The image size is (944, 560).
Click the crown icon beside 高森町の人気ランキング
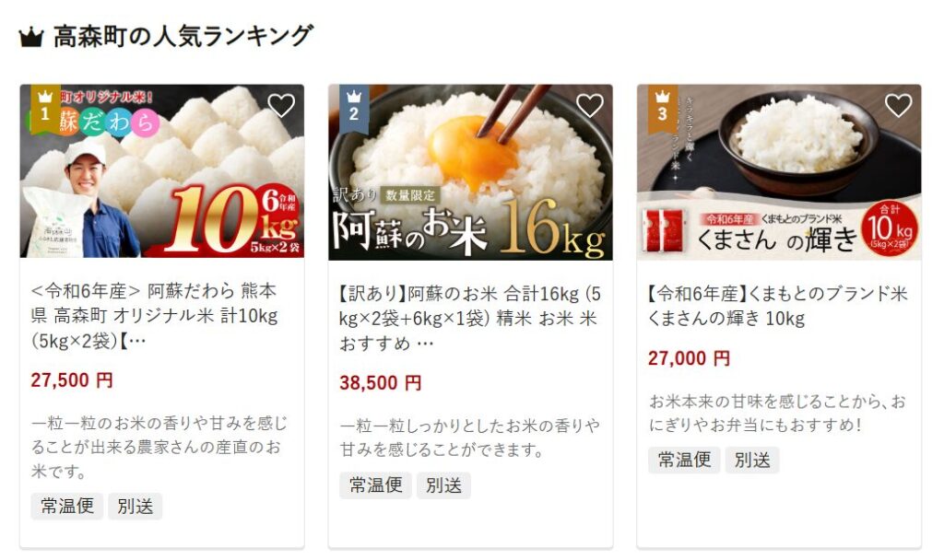pyautogui.click(x=31, y=37)
